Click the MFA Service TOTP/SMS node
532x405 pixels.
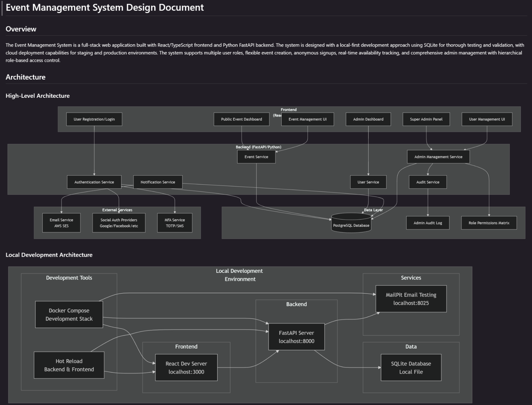(x=175, y=223)
